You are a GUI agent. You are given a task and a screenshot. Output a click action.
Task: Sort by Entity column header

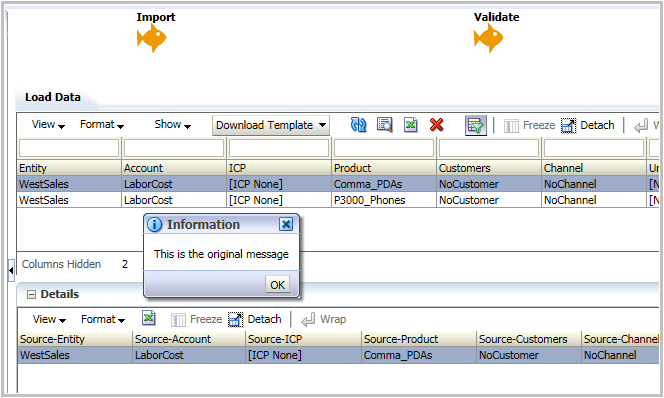pos(69,168)
